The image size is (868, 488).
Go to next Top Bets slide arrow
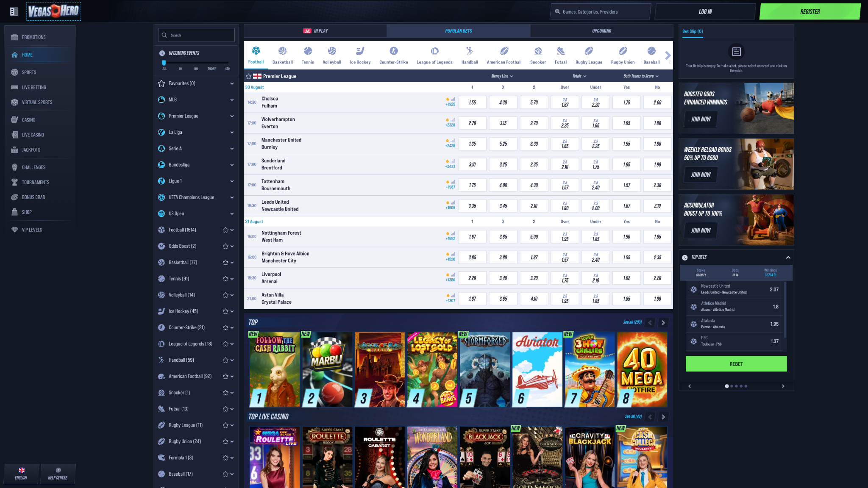pos(783,386)
